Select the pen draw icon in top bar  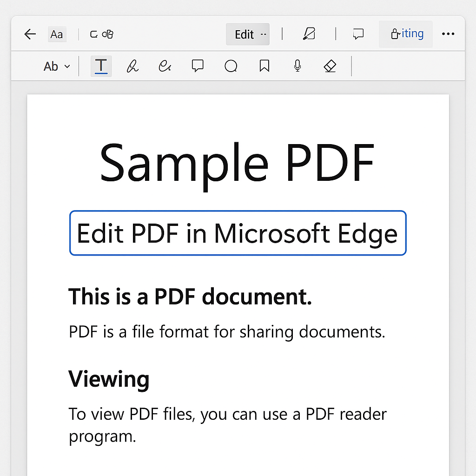click(309, 33)
